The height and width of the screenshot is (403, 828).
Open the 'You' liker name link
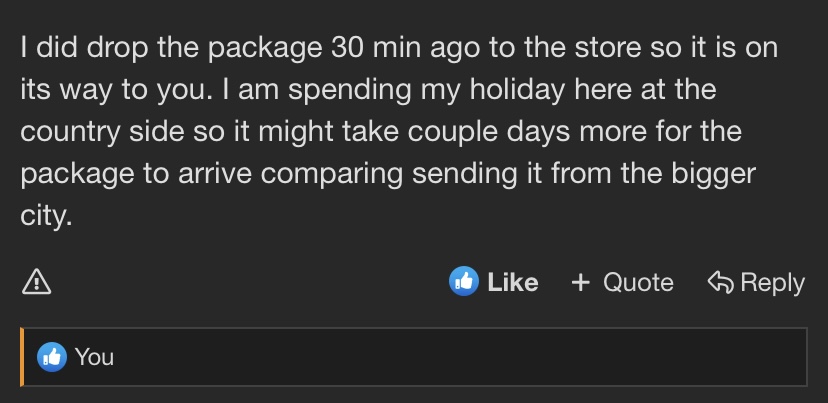tap(94, 356)
